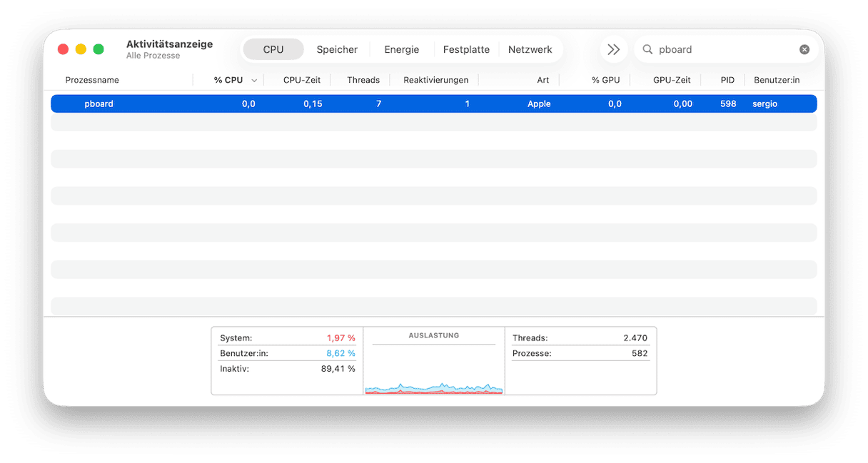Clear the pboard search text
The height and width of the screenshot is (463, 868).
[804, 50]
